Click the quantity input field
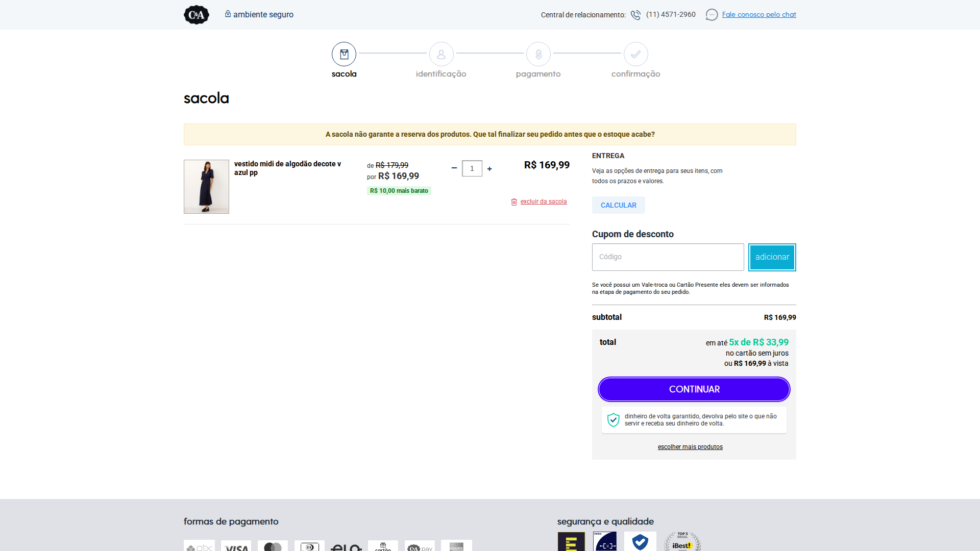 [x=472, y=168]
